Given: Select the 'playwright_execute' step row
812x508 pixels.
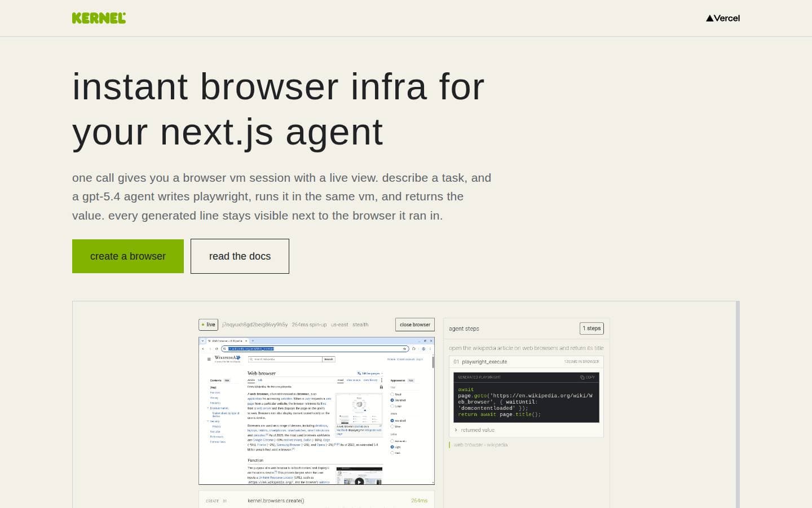Looking at the screenshot, I should tap(526, 362).
